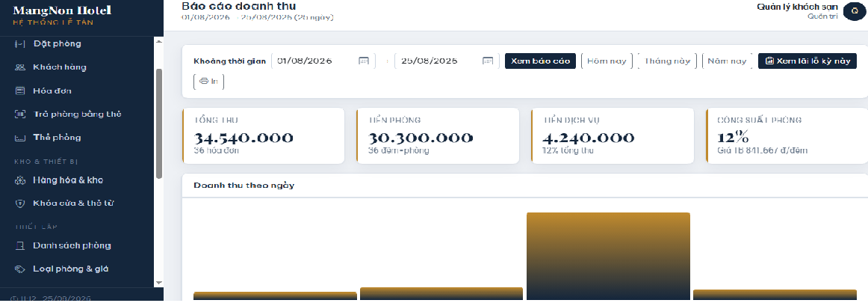Click the sidebar scrollbar up arrow
Viewport: 868px width, 303px height.
159,41
